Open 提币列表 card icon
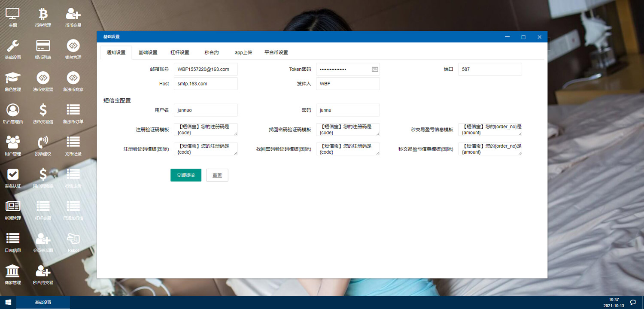Screen dimensions: 644x309 tap(43, 46)
